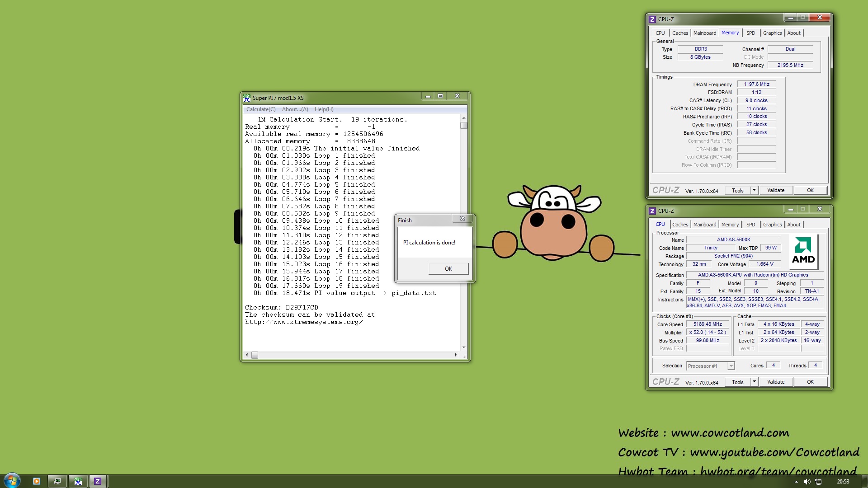Image resolution: width=868 pixels, height=488 pixels.
Task: Open Task Manager taskbar icon
Action: coord(57,481)
